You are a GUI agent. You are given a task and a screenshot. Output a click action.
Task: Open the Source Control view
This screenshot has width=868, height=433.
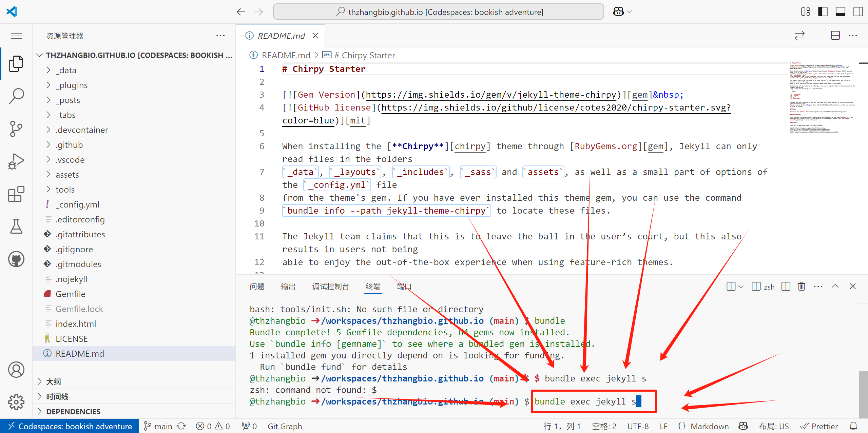[16, 129]
